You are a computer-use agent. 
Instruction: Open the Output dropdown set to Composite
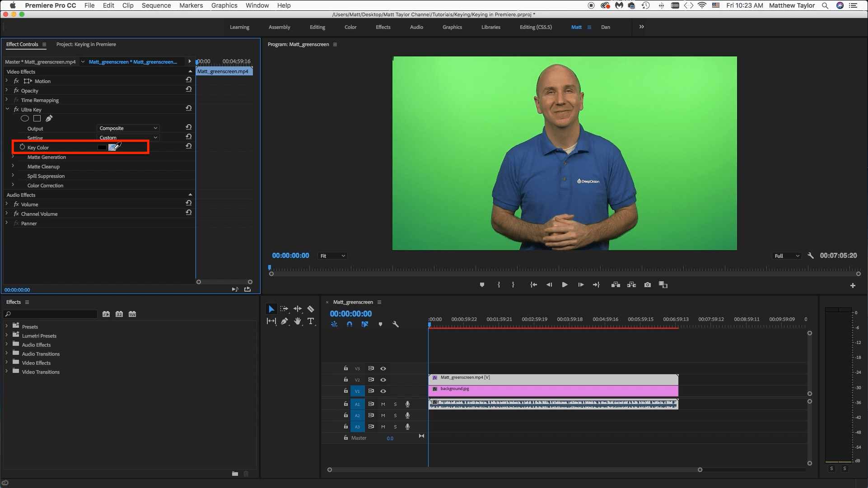click(128, 128)
